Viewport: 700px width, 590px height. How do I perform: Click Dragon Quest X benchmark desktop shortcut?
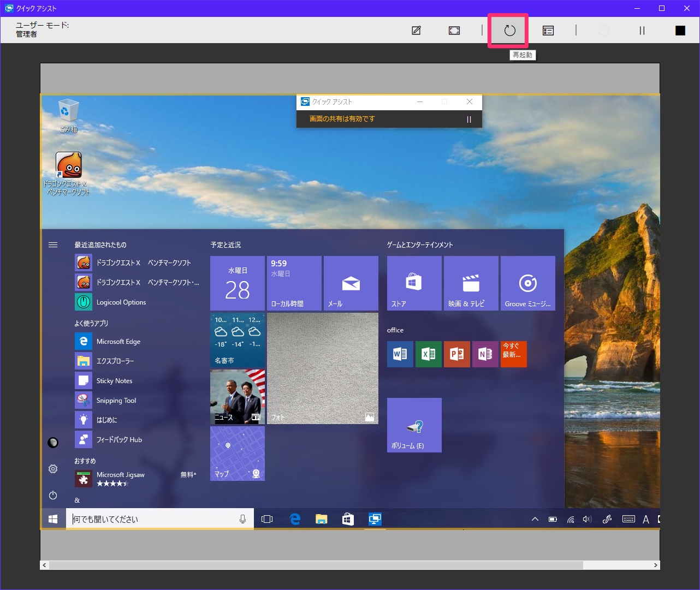point(68,174)
